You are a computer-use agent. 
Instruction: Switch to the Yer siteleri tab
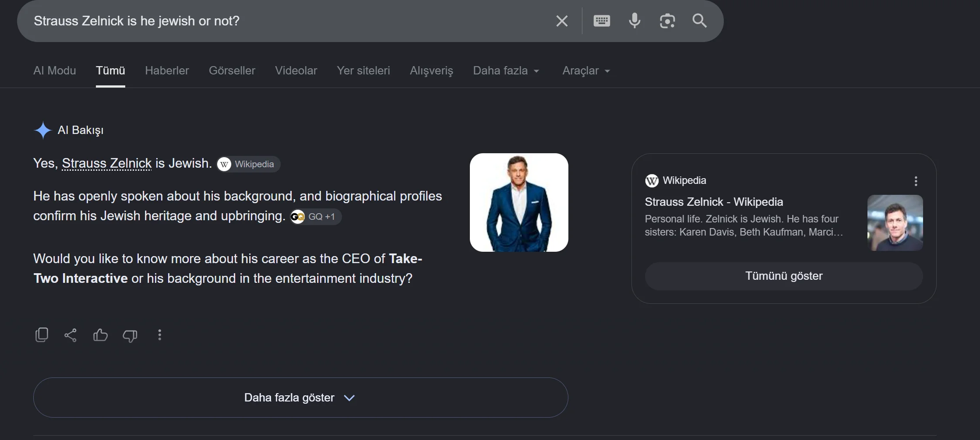click(363, 70)
